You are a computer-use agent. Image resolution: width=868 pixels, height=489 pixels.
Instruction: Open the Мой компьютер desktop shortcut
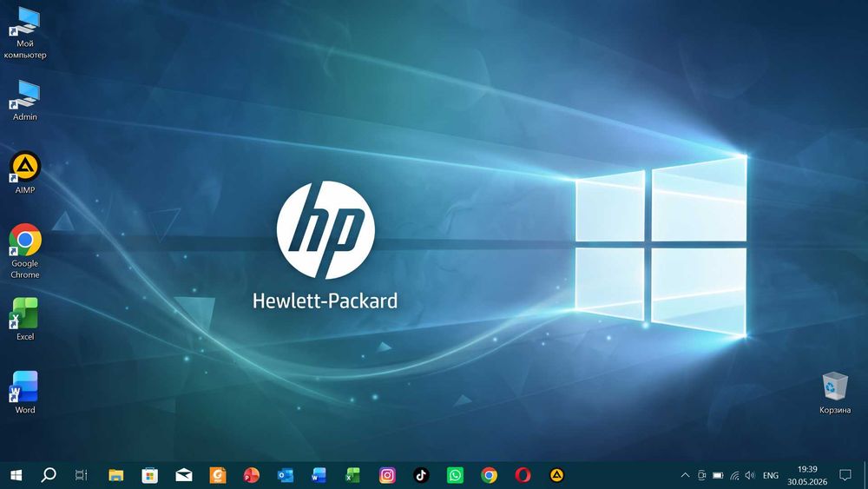point(25,33)
